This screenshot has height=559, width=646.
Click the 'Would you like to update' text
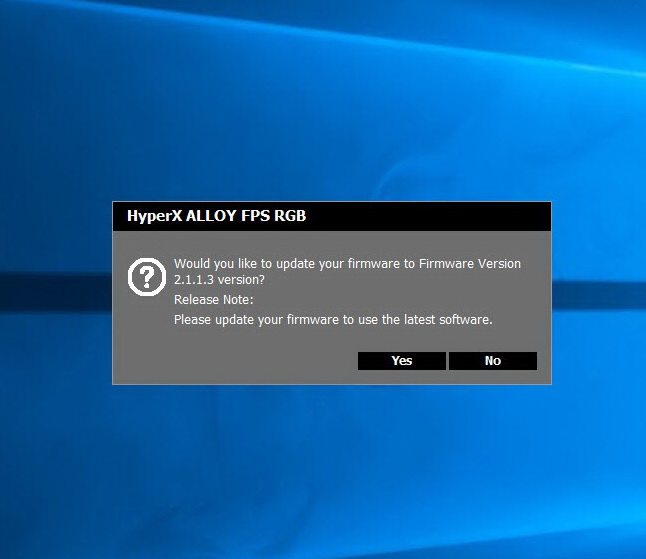point(347,271)
